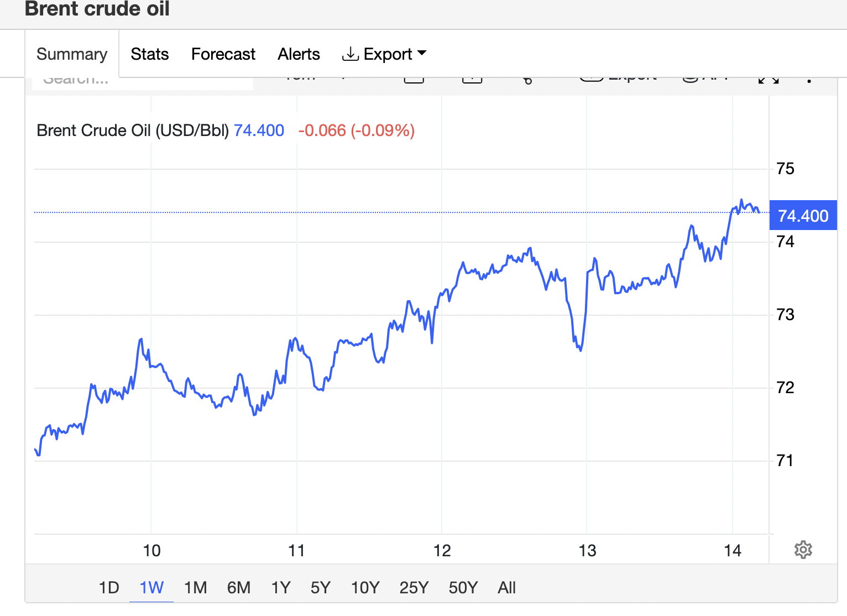
Task: Click the 75 price axis label
Action: (x=785, y=169)
